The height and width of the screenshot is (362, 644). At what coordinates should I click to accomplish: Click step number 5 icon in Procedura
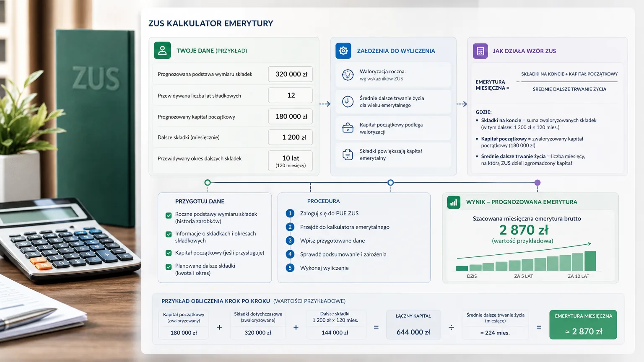pyautogui.click(x=290, y=268)
